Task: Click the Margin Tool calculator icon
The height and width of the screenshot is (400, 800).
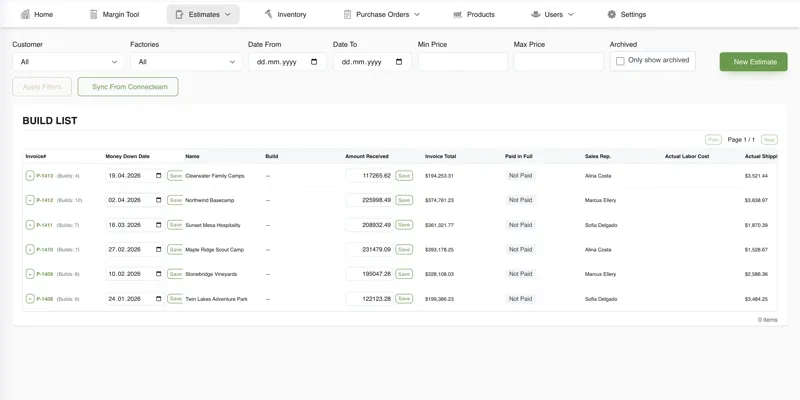Action: pyautogui.click(x=93, y=14)
